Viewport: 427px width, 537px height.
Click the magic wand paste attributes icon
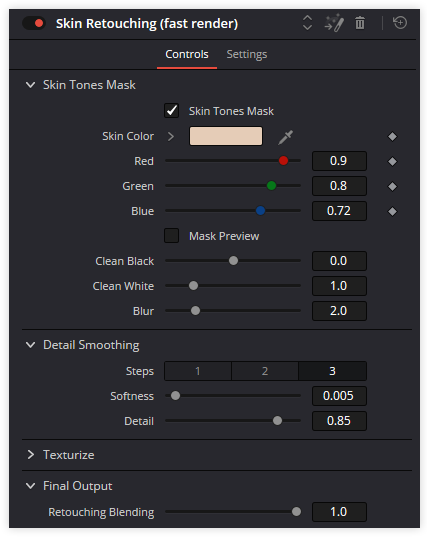(334, 23)
